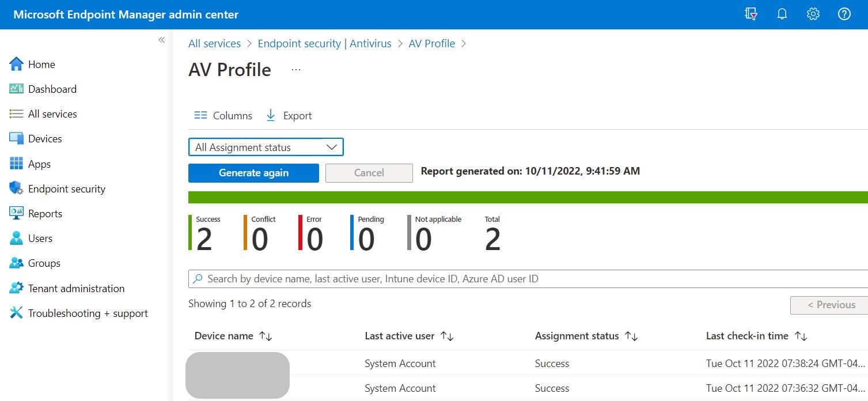The height and width of the screenshot is (401, 868).
Task: Follow the All services breadcrumb link
Action: point(214,43)
